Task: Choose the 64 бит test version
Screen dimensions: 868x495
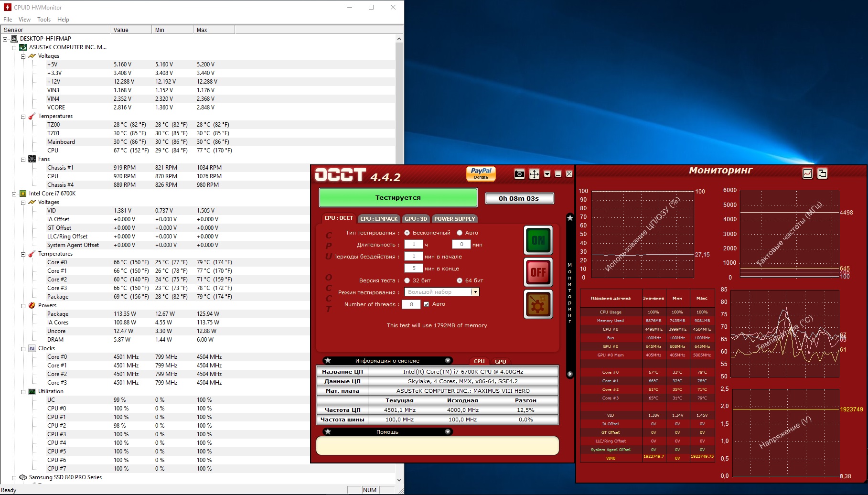Action: point(460,280)
